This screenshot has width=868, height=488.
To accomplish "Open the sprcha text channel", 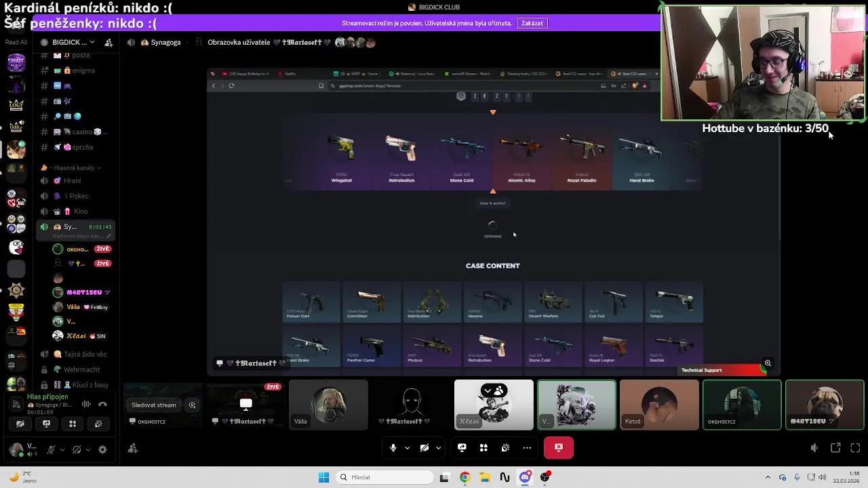I will coord(75,147).
